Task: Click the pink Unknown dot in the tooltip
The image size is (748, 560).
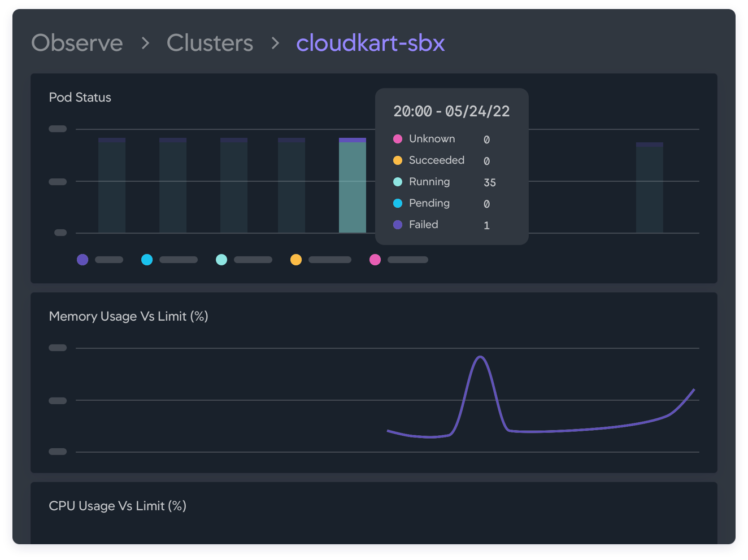Action: tap(398, 139)
